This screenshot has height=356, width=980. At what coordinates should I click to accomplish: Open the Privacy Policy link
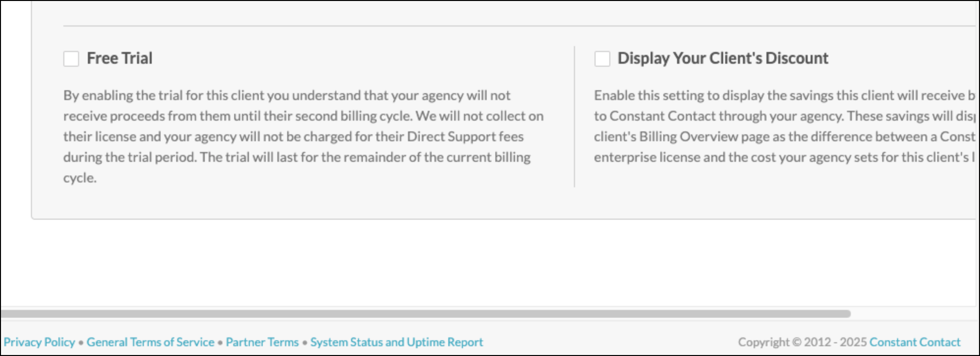[39, 342]
